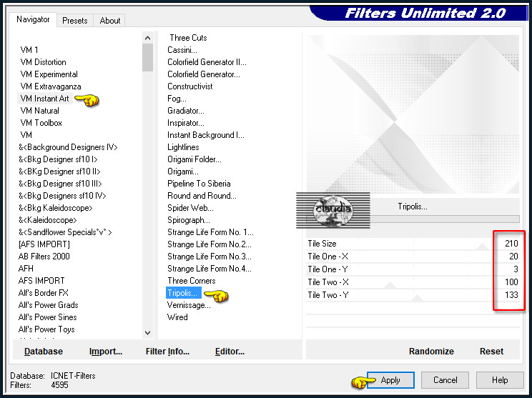The width and height of the screenshot is (532, 398).
Task: Choose Strange Life Form No. 1... filter
Action: click(210, 232)
